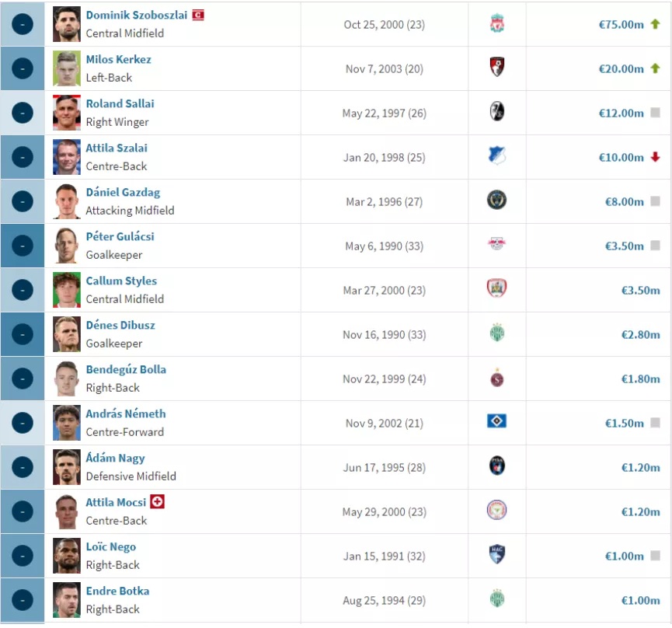Open Callum Styles player profile
The image size is (672, 628).
pyautogui.click(x=121, y=281)
